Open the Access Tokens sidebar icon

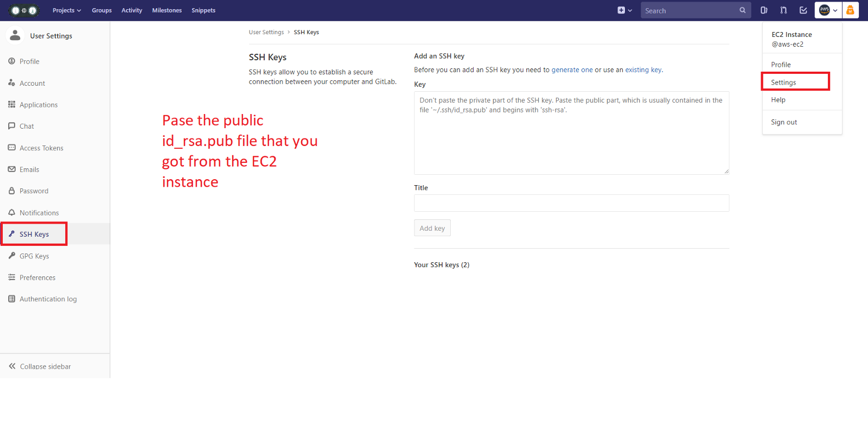12,148
